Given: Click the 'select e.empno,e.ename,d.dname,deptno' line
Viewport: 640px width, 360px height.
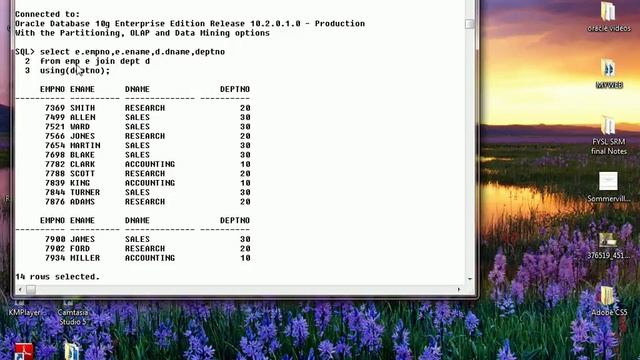Looking at the screenshot, I should click(132, 52).
